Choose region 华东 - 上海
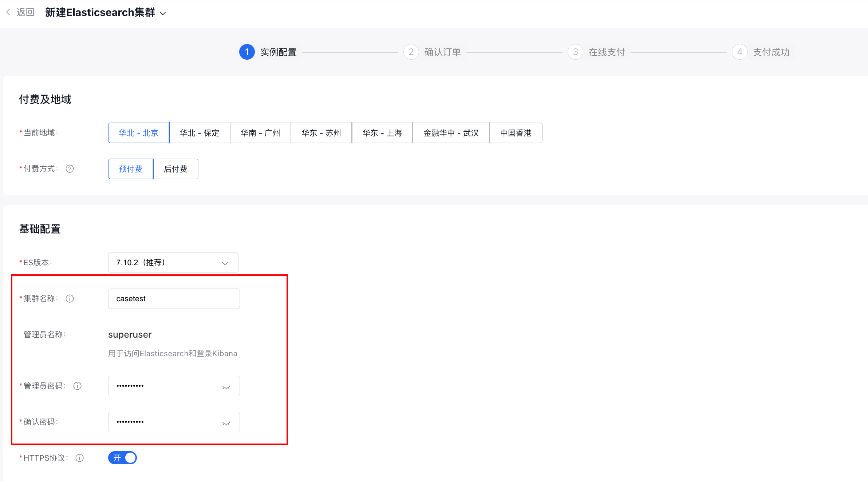Viewport: 868px width, 481px height. point(382,133)
